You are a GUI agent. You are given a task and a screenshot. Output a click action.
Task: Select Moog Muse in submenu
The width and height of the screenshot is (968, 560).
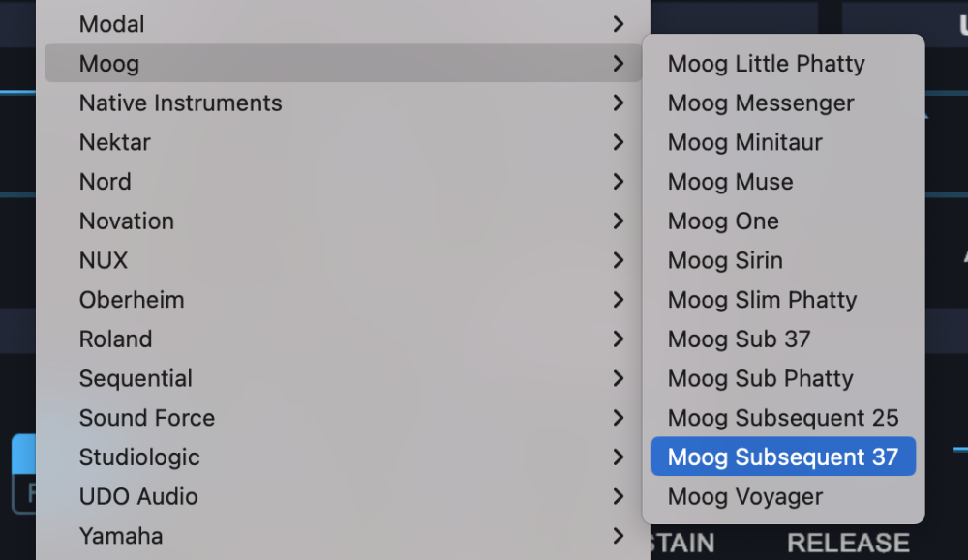click(730, 182)
